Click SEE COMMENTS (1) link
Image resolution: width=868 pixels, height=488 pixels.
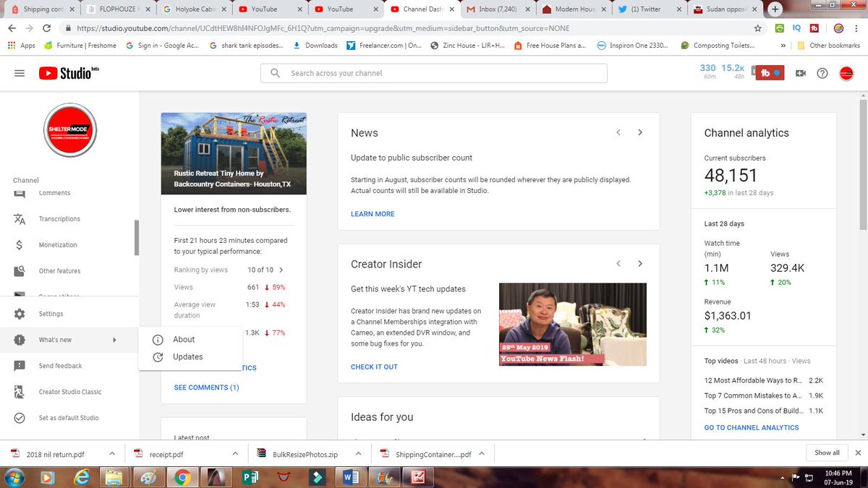pos(206,388)
